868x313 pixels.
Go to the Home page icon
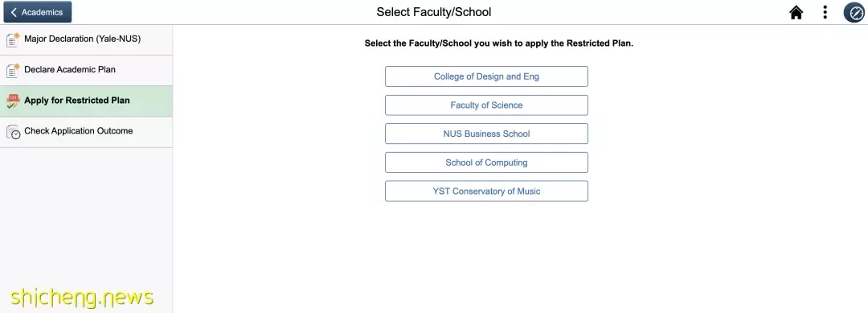pos(796,12)
